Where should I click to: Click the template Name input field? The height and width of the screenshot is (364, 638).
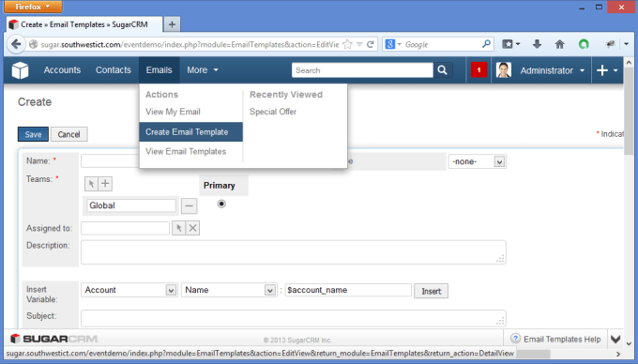coord(110,161)
